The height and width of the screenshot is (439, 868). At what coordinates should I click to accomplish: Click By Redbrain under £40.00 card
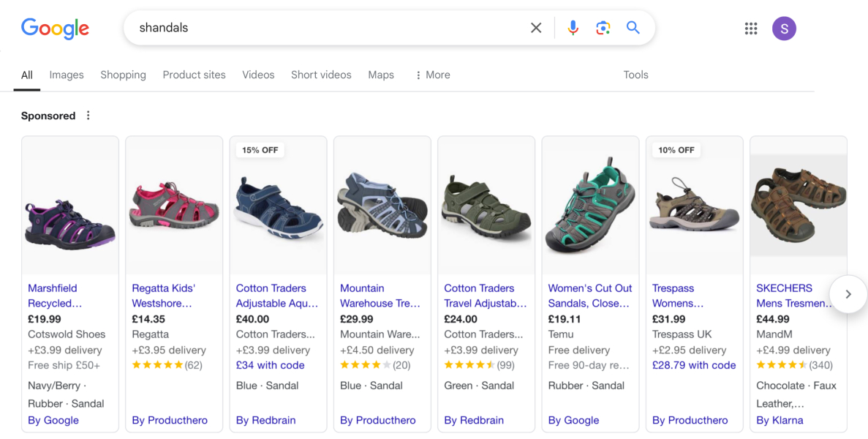265,420
